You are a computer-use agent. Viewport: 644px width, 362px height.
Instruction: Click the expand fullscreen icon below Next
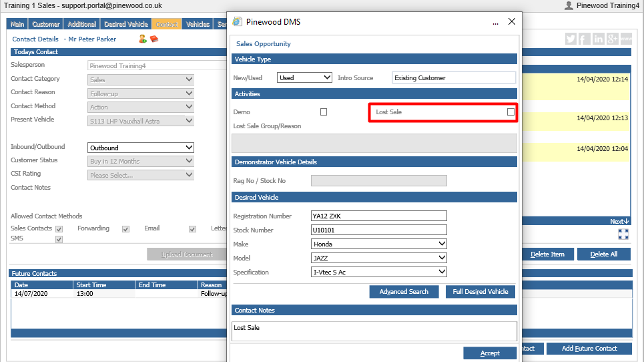[623, 234]
